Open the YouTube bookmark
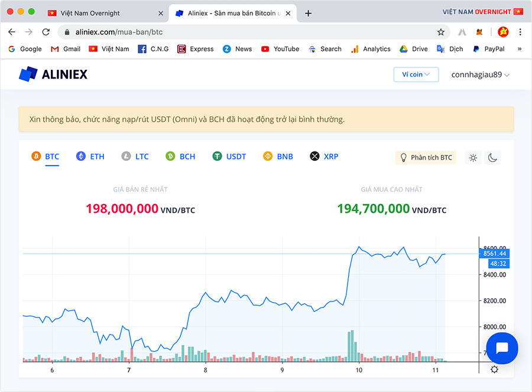 coord(280,49)
